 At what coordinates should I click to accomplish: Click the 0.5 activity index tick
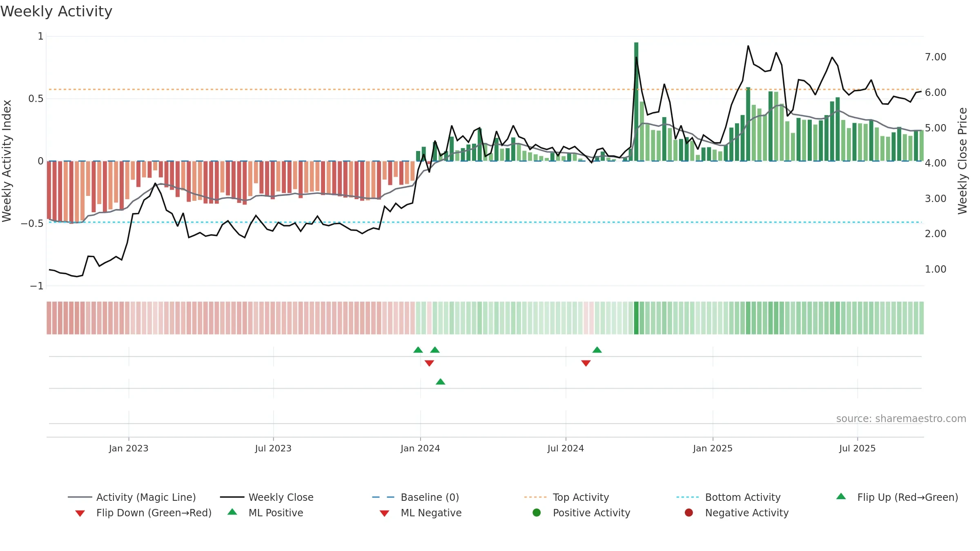pyautogui.click(x=36, y=99)
